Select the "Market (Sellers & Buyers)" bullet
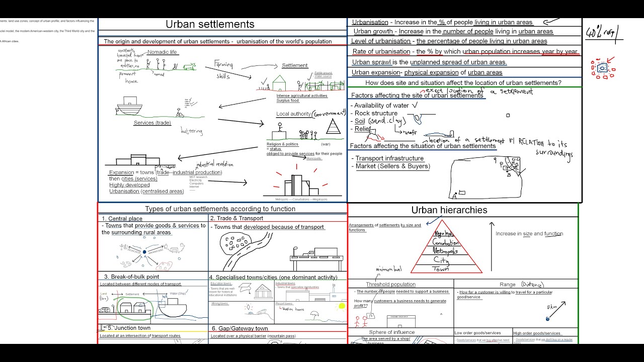The height and width of the screenshot is (362, 644). click(x=390, y=166)
